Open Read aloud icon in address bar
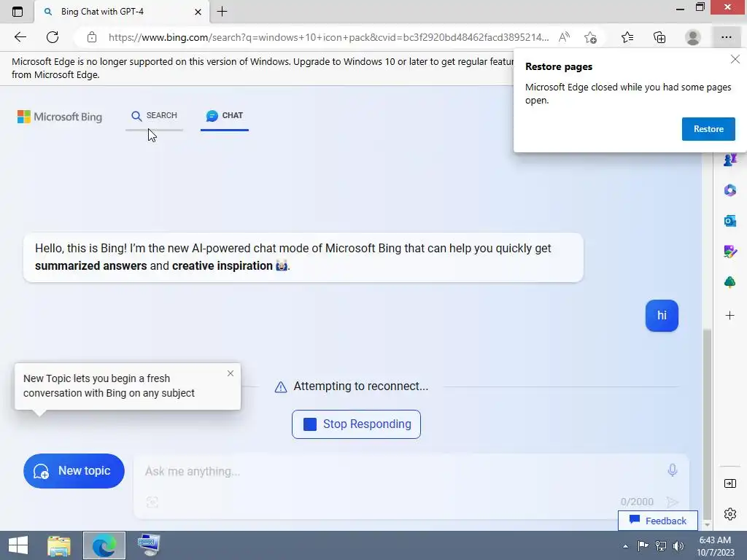The height and width of the screenshot is (560, 747). tap(564, 37)
